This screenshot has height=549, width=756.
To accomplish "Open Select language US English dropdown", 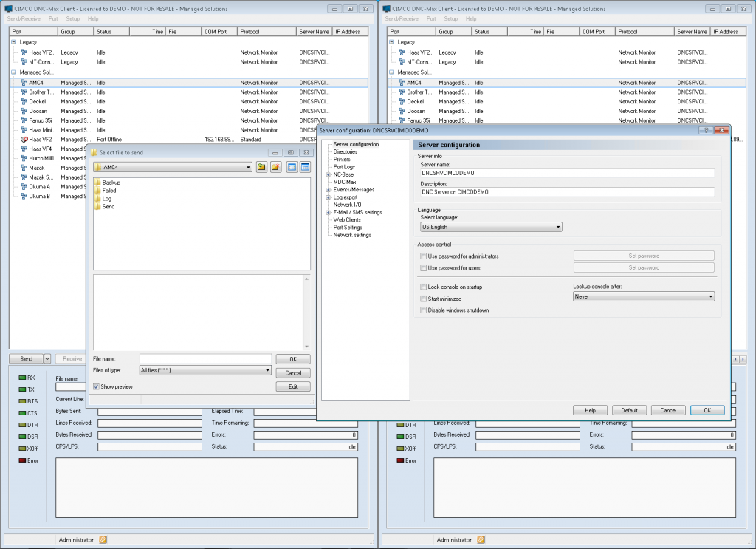I will [x=558, y=227].
